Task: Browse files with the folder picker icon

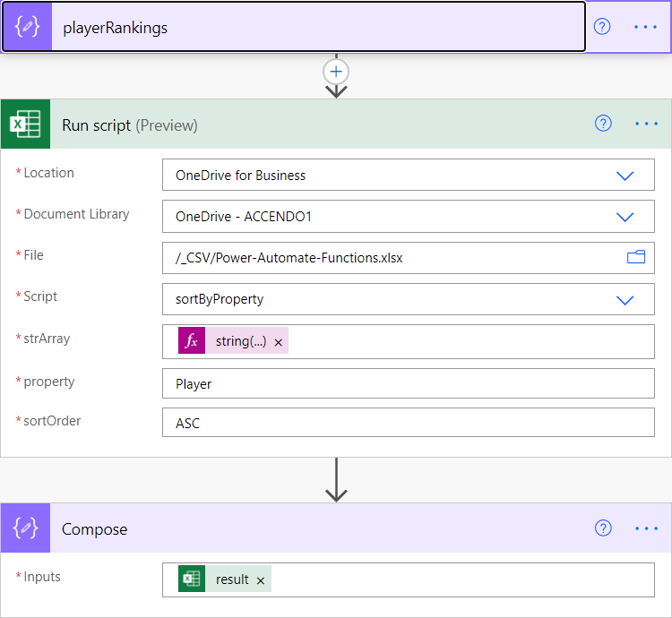Action: (x=636, y=257)
